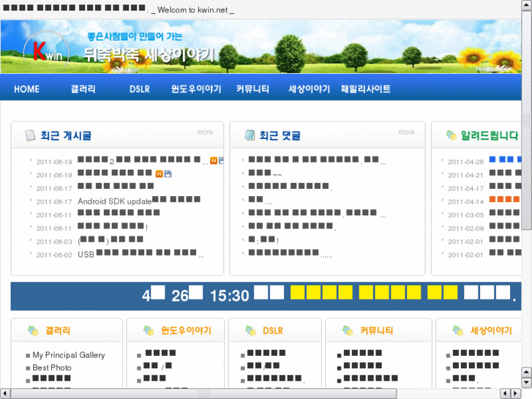Image resolution: width=532 pixels, height=399 pixels.
Task: Open the DSLR navigation menu
Action: (x=140, y=89)
